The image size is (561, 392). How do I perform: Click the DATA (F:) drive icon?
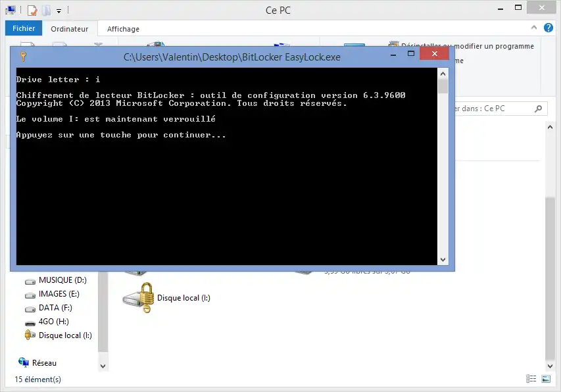click(x=30, y=309)
